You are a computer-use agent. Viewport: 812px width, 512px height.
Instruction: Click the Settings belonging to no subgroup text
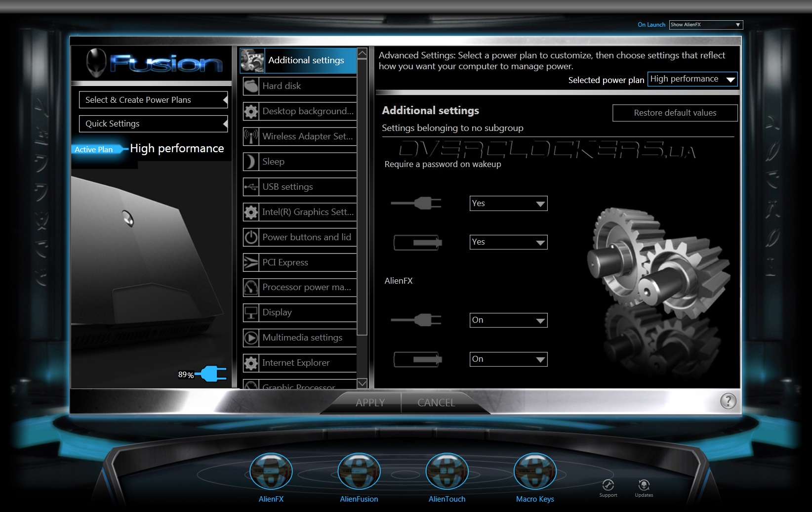point(452,128)
